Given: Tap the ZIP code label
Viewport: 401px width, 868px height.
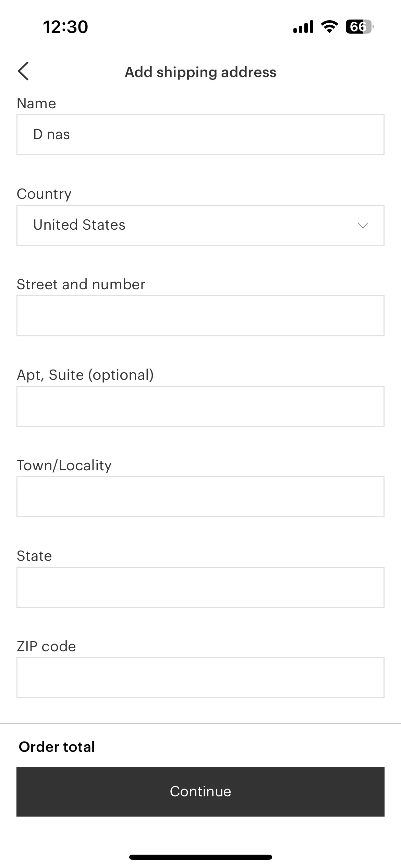Looking at the screenshot, I should click(46, 646).
